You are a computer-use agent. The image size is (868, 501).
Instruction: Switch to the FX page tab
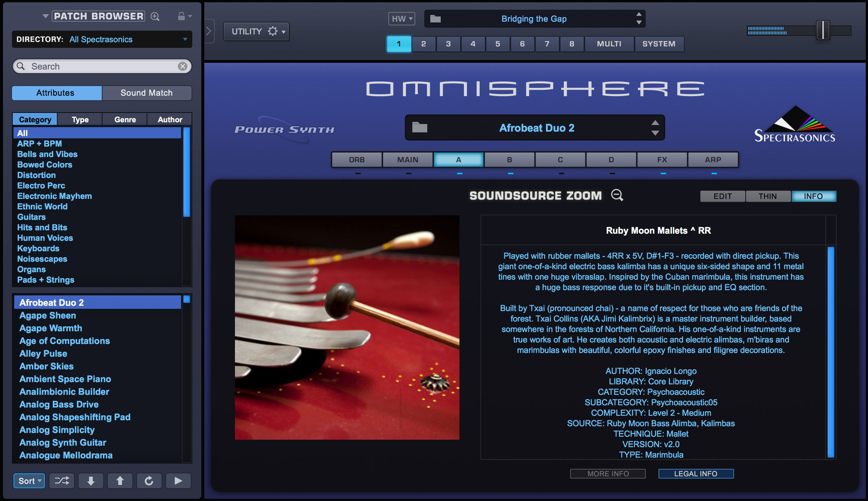(662, 160)
